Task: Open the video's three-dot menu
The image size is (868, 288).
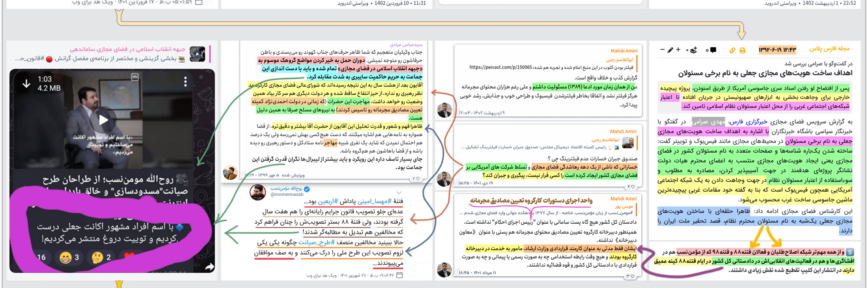Action: coord(185,82)
